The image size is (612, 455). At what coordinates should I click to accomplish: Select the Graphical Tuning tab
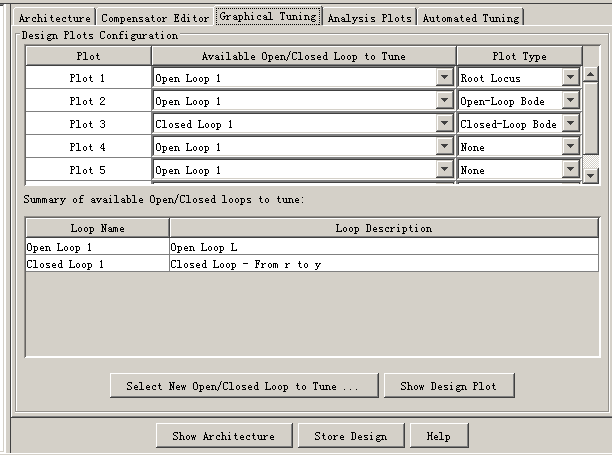[x=268, y=16]
